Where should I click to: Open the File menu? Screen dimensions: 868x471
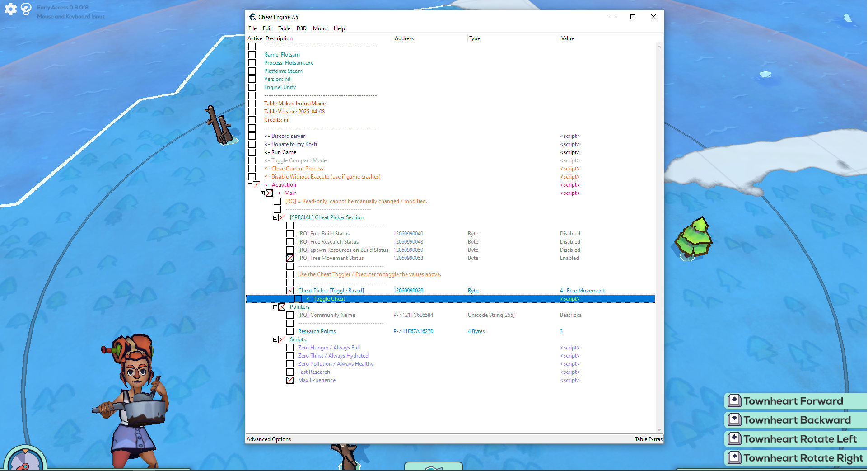coord(252,28)
